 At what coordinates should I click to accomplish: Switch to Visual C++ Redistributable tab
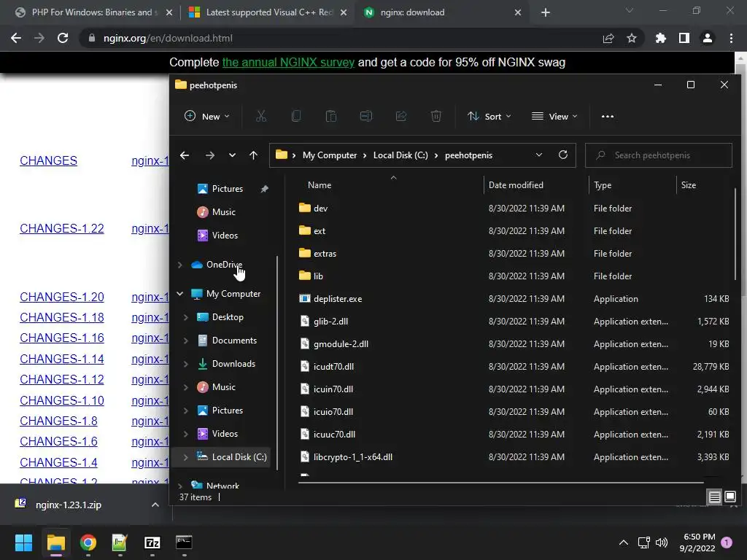coord(268,12)
